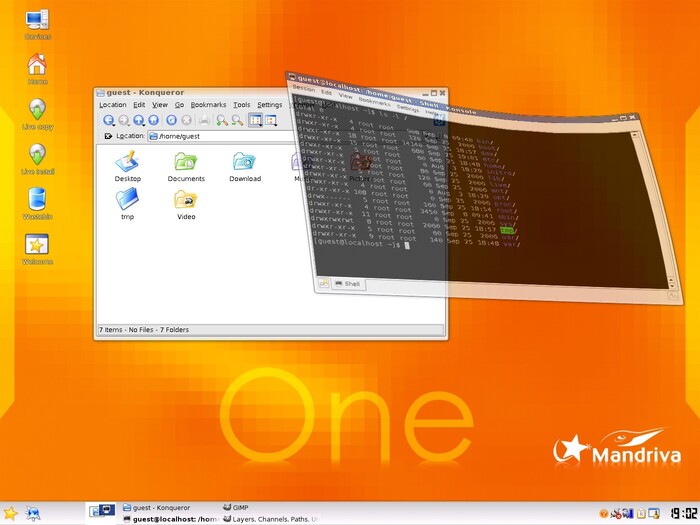Open the Desktop folder in Konqueror
Screen dimensions: 700x525
click(x=128, y=167)
